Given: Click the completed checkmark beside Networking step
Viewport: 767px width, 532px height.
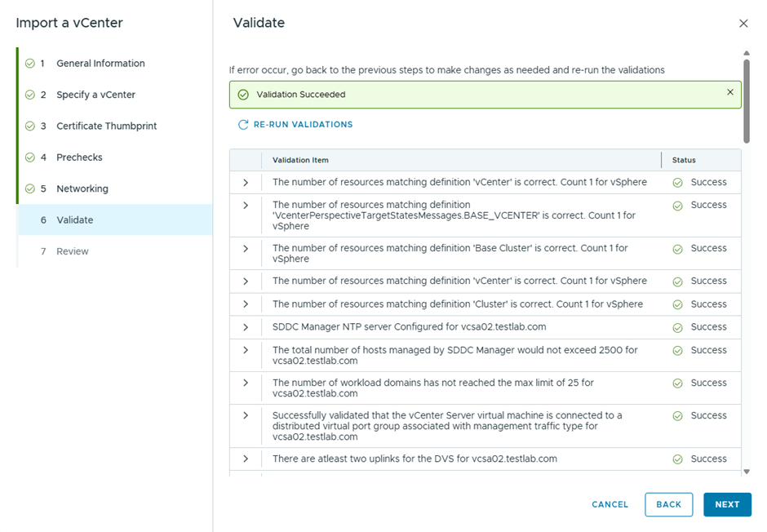Looking at the screenshot, I should point(30,189).
